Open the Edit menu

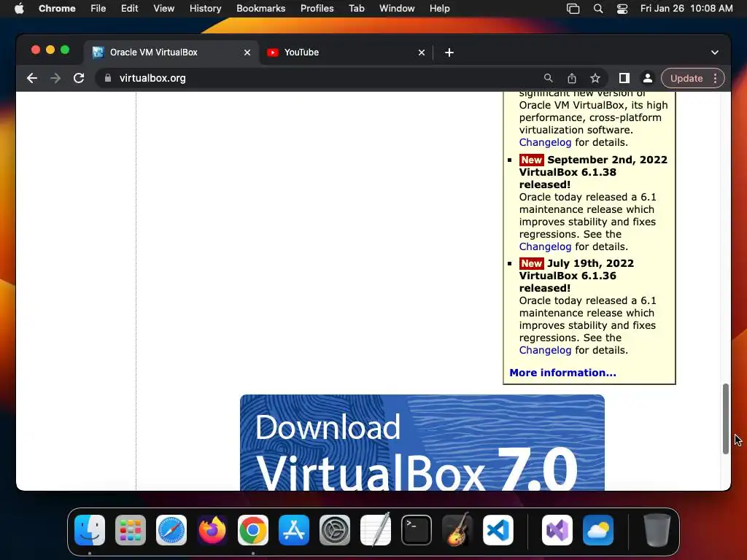[x=129, y=9]
